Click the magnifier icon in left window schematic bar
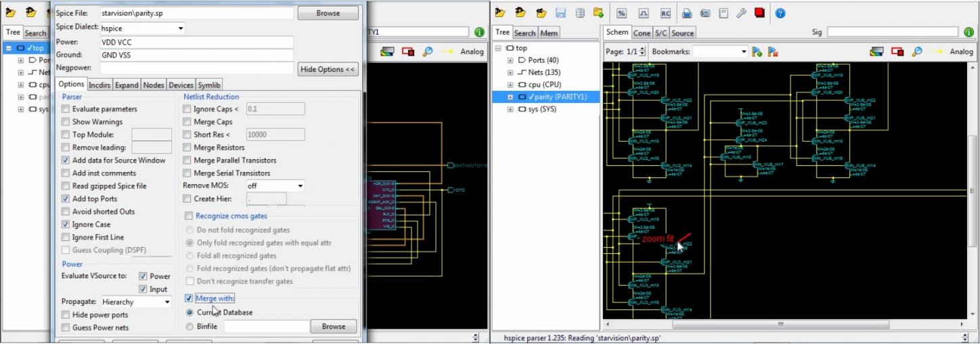Image resolution: width=980 pixels, height=344 pixels. (427, 51)
